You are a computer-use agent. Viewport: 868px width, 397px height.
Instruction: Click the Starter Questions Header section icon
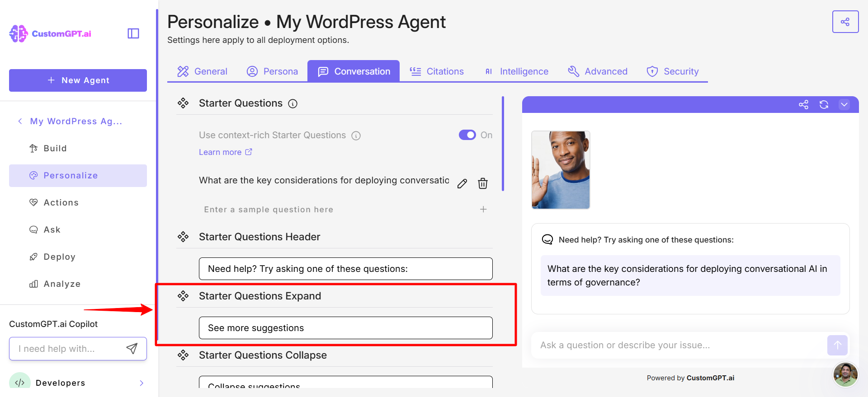[x=183, y=237]
